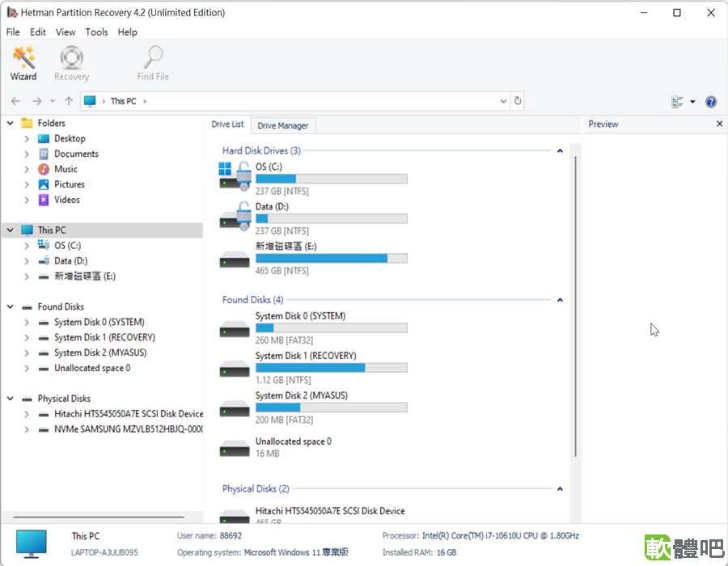Go forward with the right arrow
728x566 pixels.
click(x=37, y=101)
